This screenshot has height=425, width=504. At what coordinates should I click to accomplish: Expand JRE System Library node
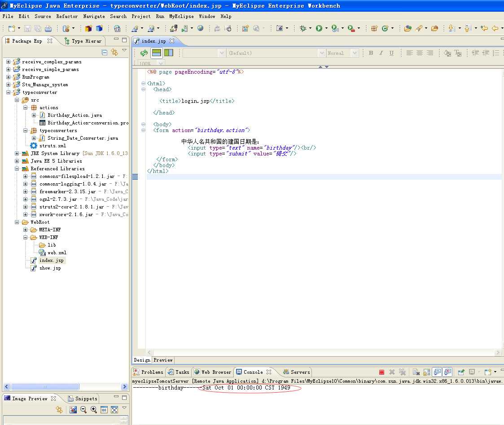[x=17, y=154]
